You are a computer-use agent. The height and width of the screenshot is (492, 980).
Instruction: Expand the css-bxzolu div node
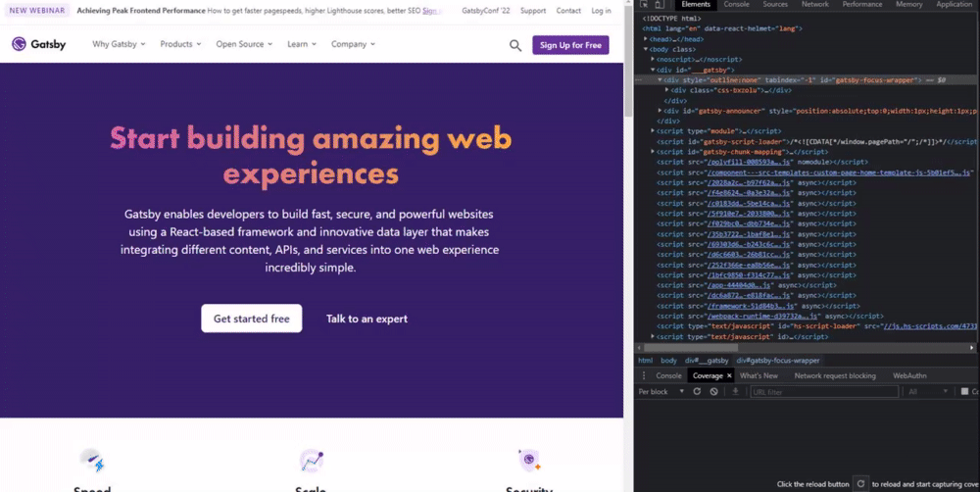666,90
